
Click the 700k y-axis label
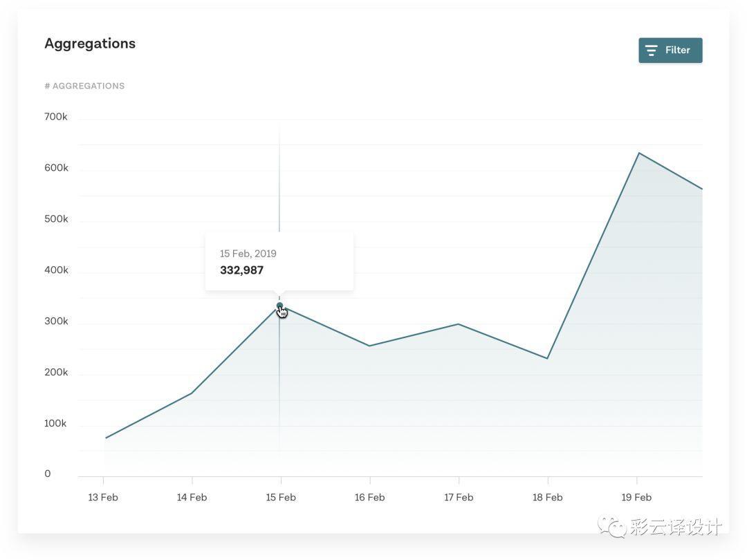coord(56,117)
